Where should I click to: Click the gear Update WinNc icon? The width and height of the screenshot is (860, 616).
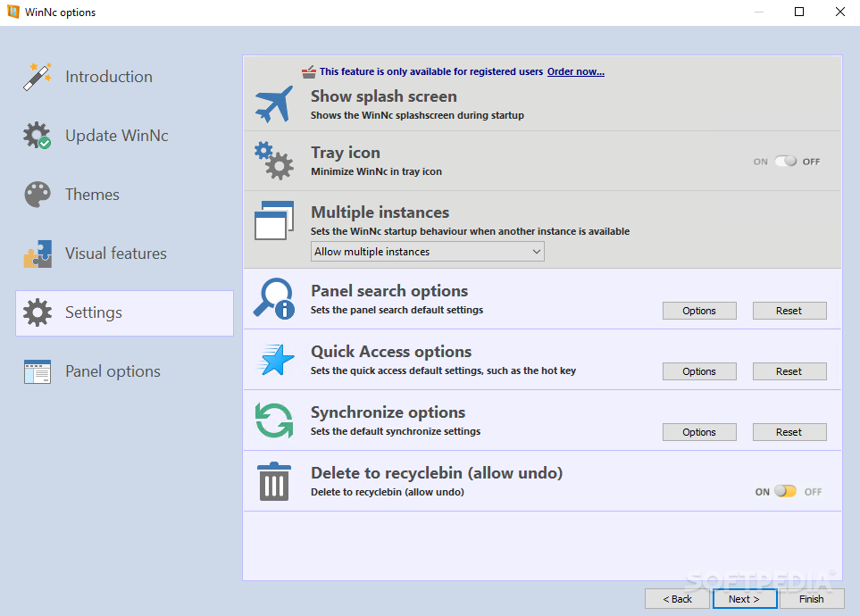[x=38, y=136]
